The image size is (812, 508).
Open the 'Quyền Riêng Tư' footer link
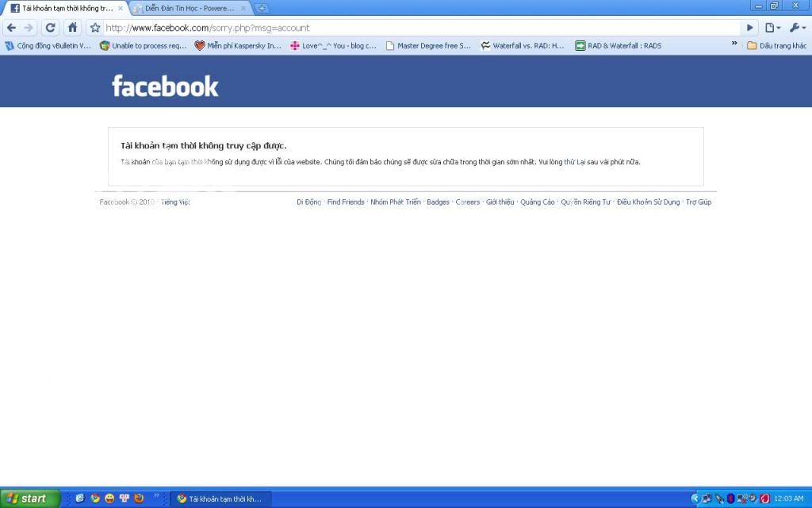(x=586, y=202)
